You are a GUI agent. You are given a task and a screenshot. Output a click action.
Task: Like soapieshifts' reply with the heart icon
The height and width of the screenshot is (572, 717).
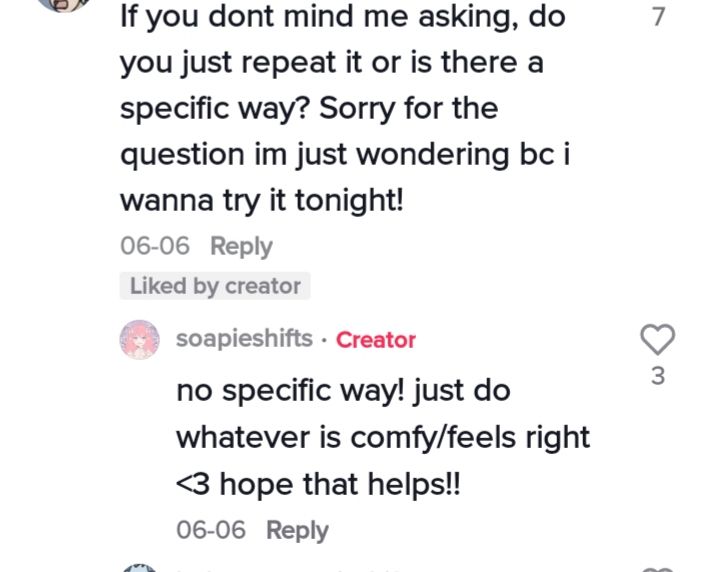657,339
